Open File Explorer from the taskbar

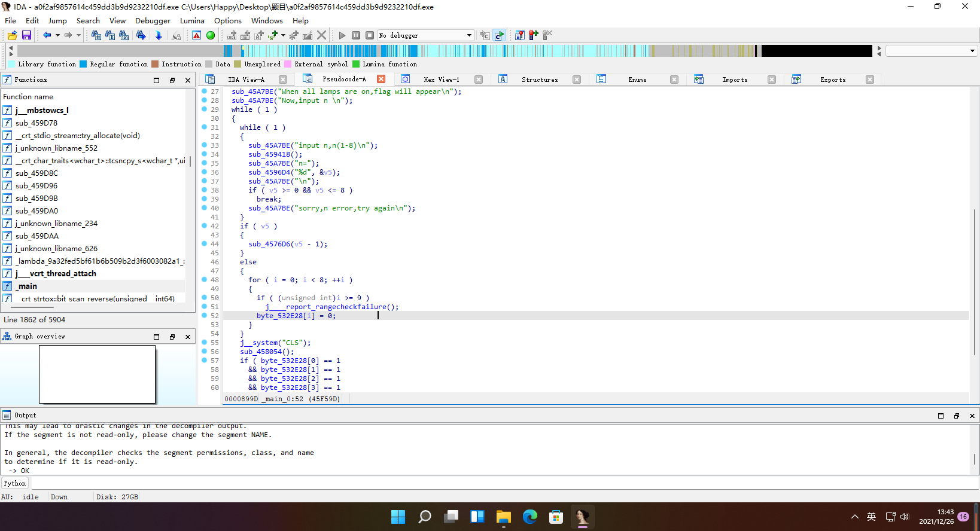504,517
